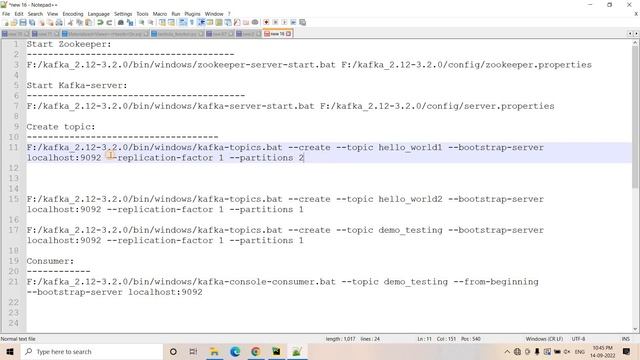Zoom in using toolbar icon
The image size is (640, 360).
[142, 22]
